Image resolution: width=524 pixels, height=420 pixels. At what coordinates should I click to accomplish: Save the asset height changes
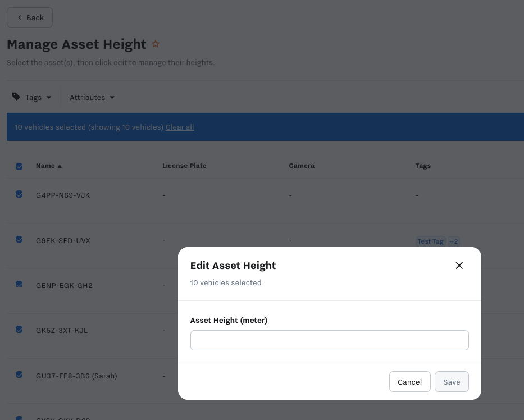[x=452, y=382]
